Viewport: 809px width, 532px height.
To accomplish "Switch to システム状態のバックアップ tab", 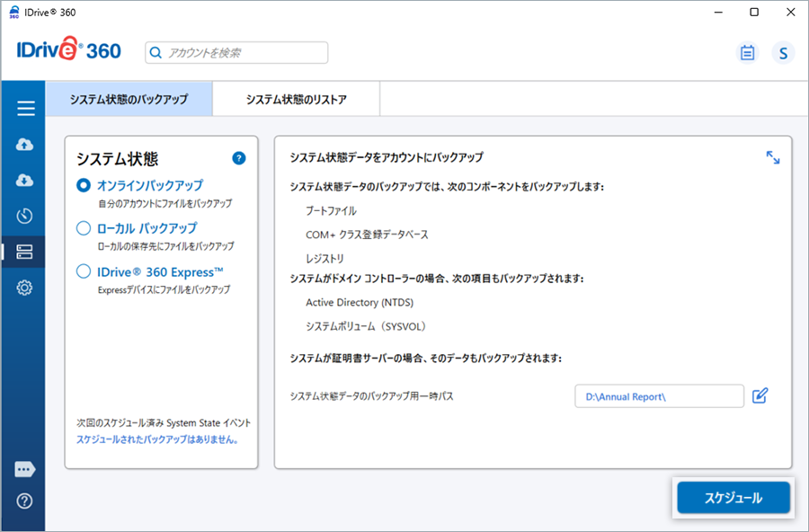I will (129, 100).
